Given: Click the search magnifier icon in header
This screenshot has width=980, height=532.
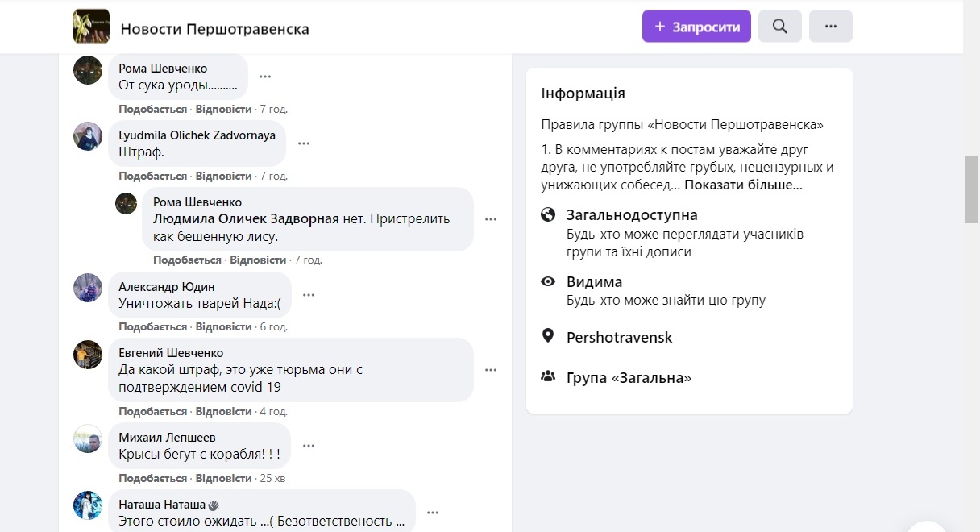Looking at the screenshot, I should click(x=779, y=27).
